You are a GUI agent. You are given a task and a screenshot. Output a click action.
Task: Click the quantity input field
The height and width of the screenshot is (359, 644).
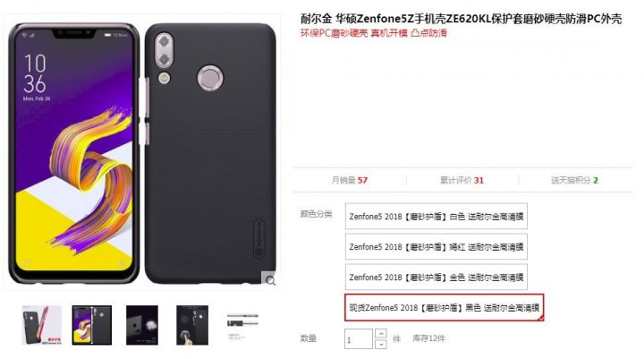[359, 338]
